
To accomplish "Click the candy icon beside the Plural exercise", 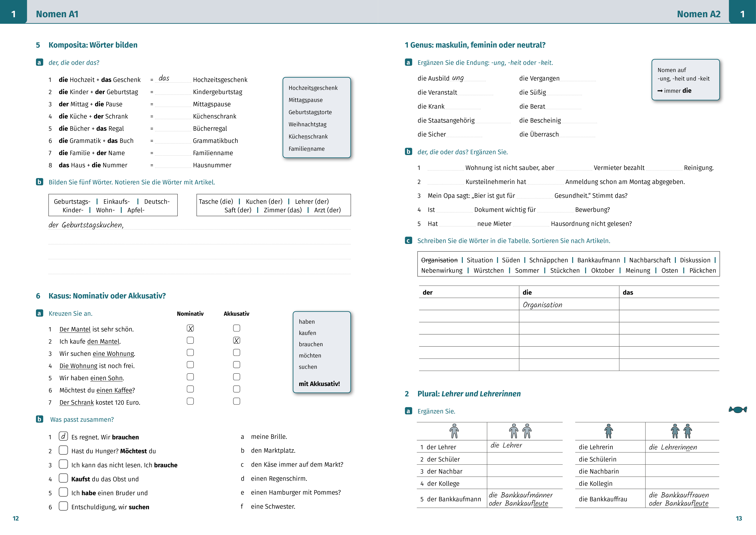I will tap(738, 409).
